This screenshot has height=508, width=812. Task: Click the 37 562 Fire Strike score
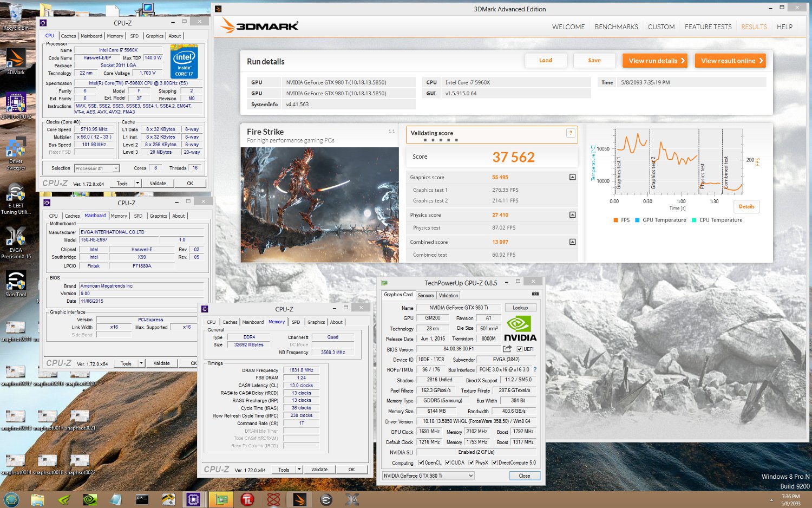point(513,157)
